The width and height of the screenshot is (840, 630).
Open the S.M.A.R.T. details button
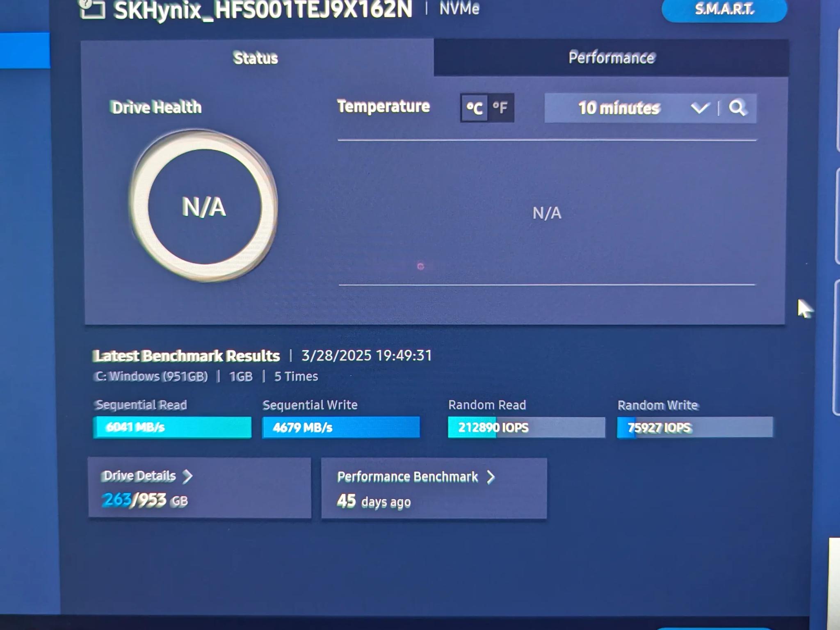click(x=724, y=9)
